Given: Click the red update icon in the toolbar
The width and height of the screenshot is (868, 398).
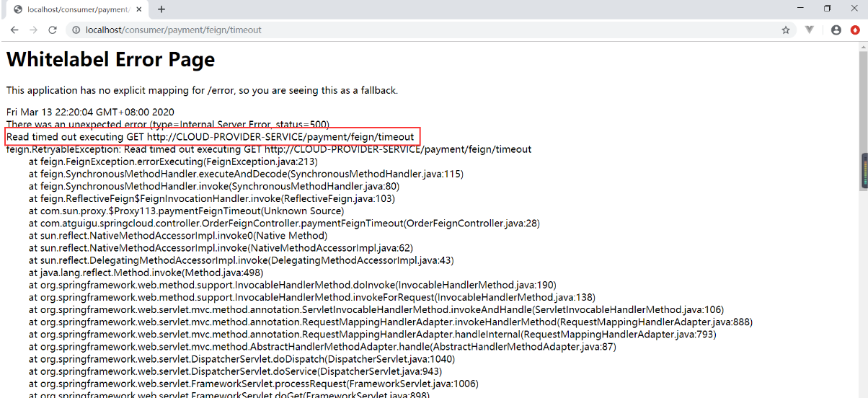Looking at the screenshot, I should click(855, 30).
